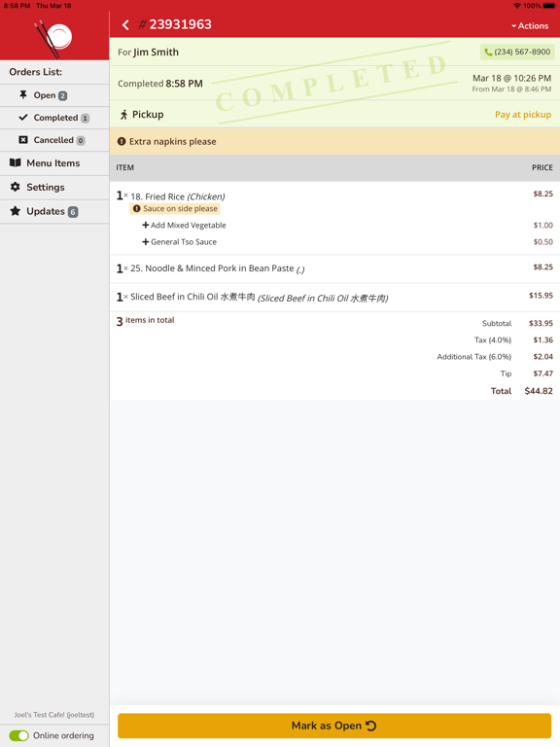Click Mar 18 @ 10:26 PM pickup time
Viewport: 560px width, 747px height.
click(512, 78)
